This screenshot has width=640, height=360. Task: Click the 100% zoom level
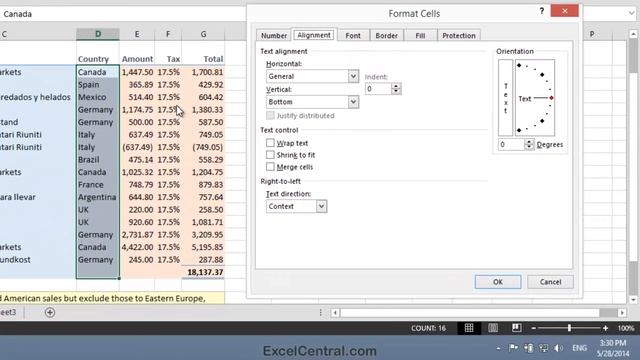tap(626, 328)
